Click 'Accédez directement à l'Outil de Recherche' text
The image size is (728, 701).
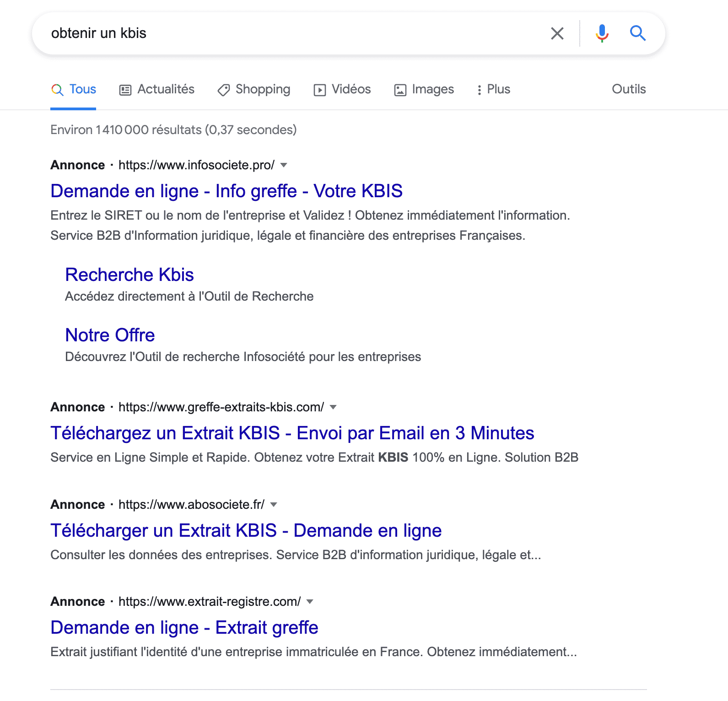(x=189, y=297)
